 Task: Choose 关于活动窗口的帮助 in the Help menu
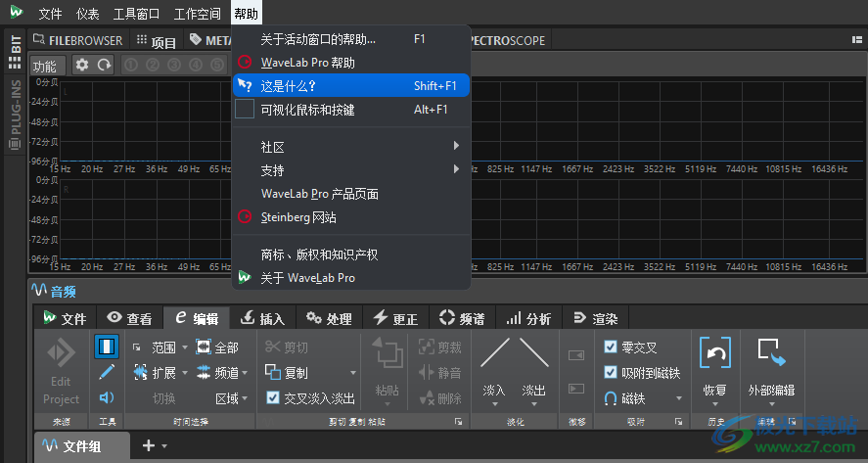click(351, 39)
